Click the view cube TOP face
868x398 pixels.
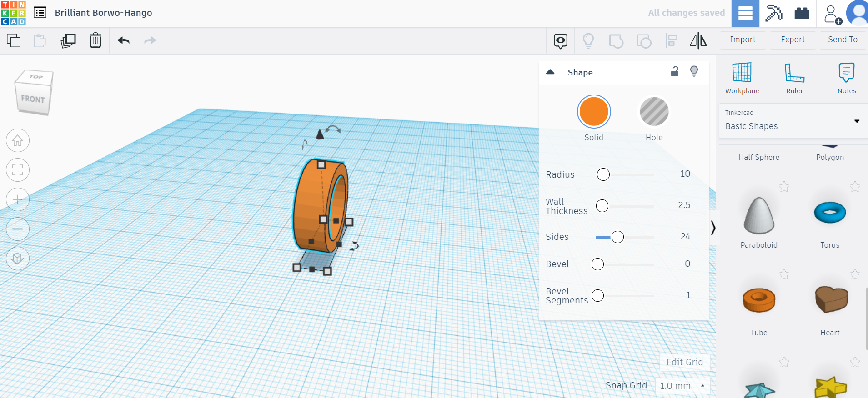tap(36, 77)
